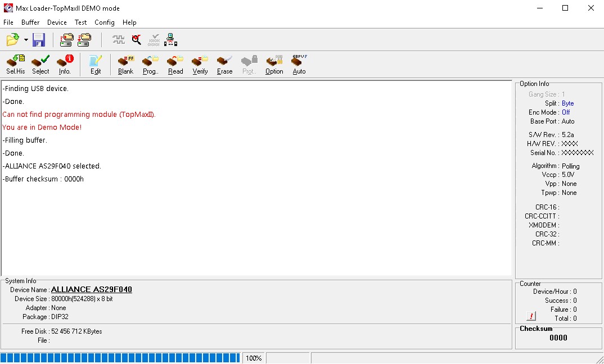Open the Device menu

pos(57,22)
